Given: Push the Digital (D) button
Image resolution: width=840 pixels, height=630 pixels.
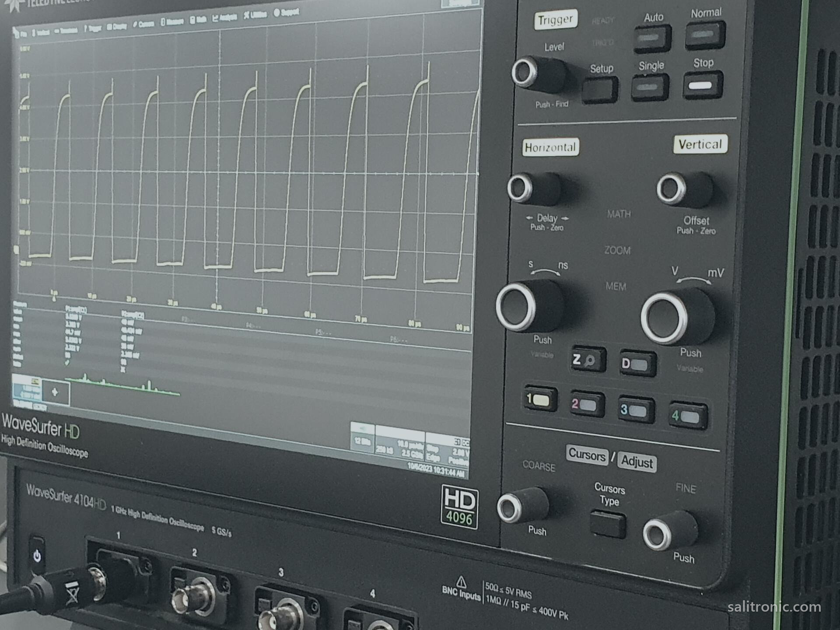Looking at the screenshot, I should pos(638,364).
